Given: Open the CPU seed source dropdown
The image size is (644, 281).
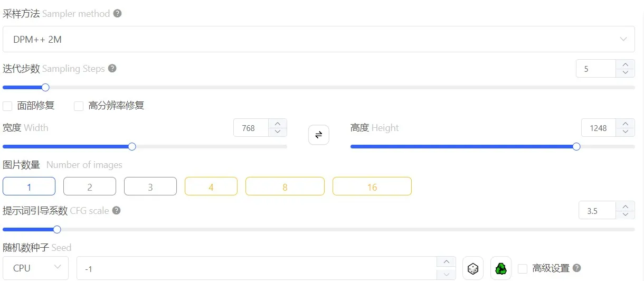Looking at the screenshot, I should click(35, 268).
